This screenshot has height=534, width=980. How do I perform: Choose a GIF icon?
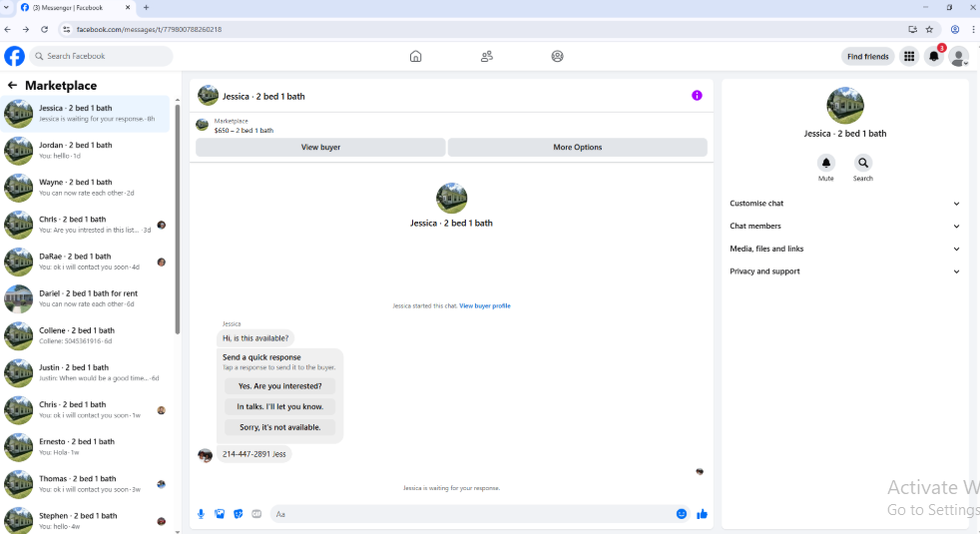(x=256, y=514)
